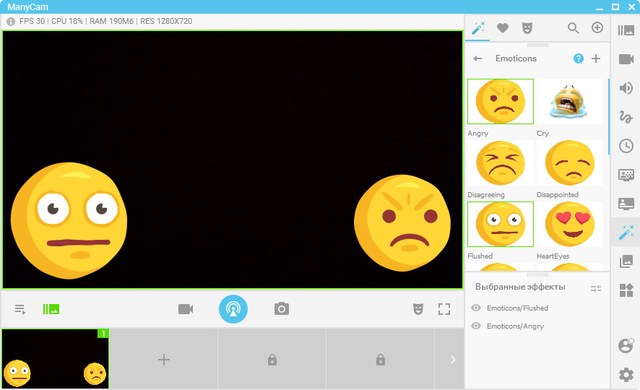The height and width of the screenshot is (390, 640).
Task: Select the Disagreeing emoticon thumbnail
Action: tap(500, 163)
